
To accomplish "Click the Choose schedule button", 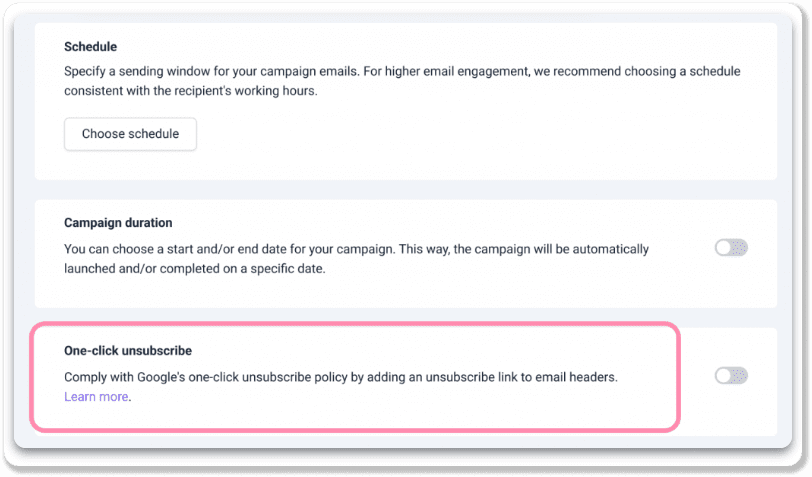I will click(x=130, y=134).
